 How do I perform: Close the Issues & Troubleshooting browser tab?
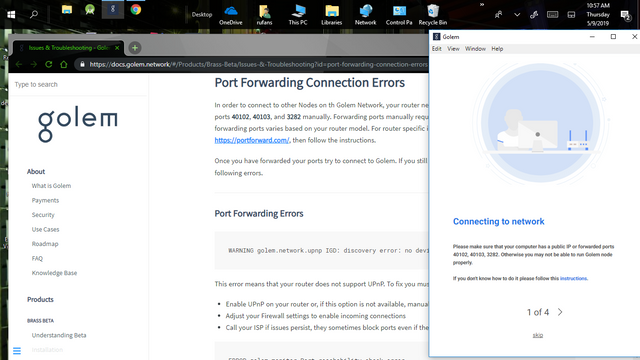(x=117, y=48)
